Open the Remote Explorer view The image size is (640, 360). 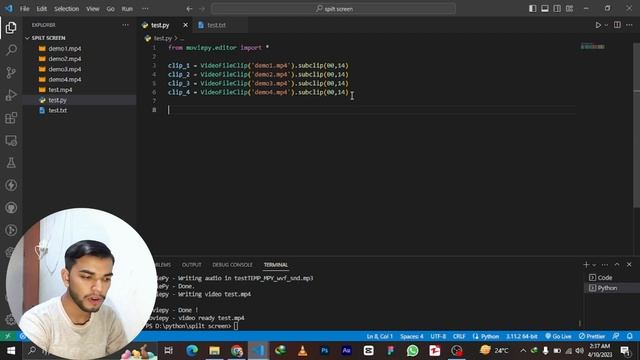(11, 141)
